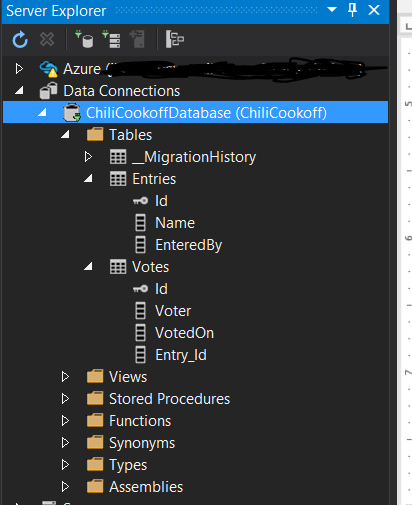Click the primary key icon of Entries Id
Screen dimensions: 412x505
pos(140,201)
